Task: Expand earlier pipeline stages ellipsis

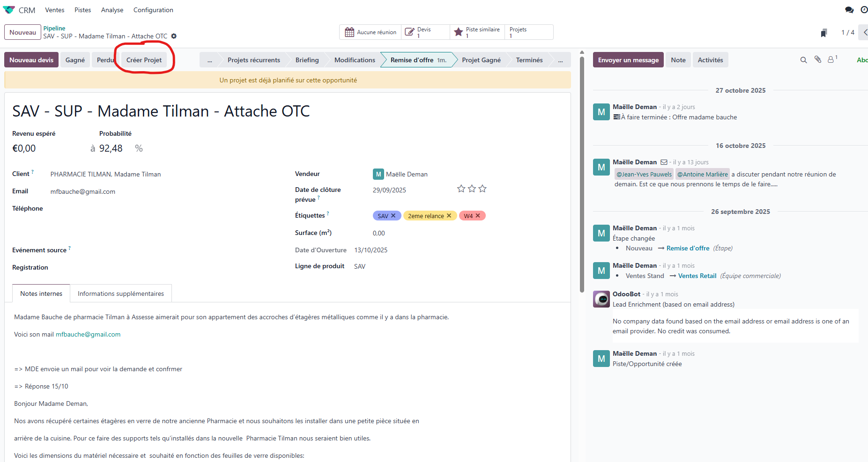Action: (209, 60)
